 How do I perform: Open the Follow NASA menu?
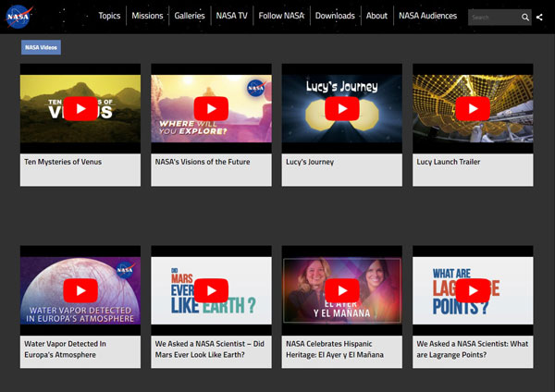[281, 16]
